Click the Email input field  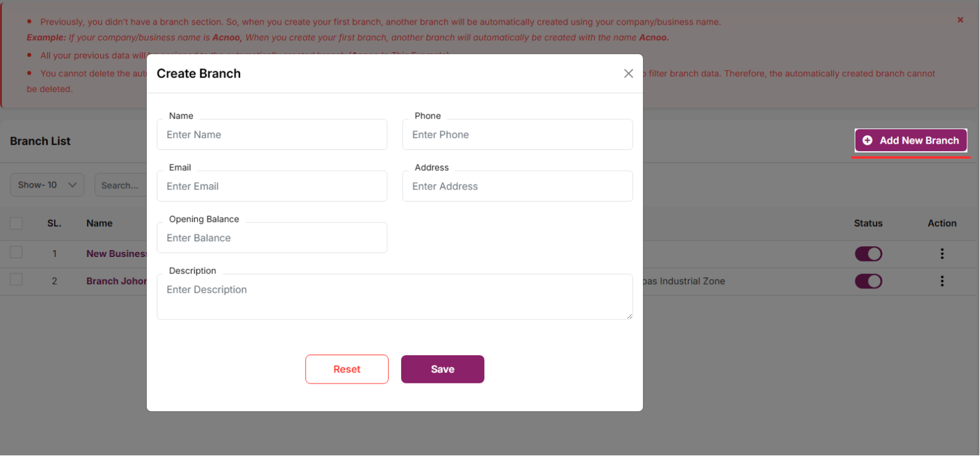[271, 186]
